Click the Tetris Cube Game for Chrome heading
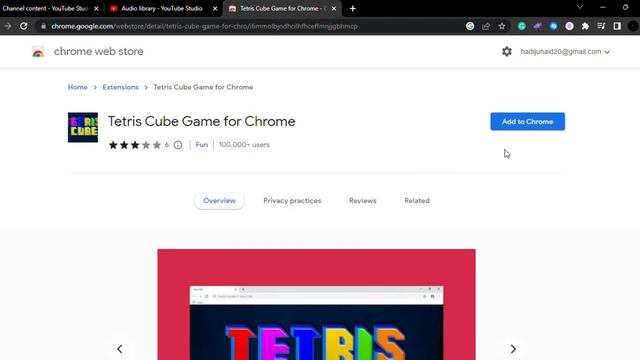The width and height of the screenshot is (640, 360). pyautogui.click(x=202, y=121)
